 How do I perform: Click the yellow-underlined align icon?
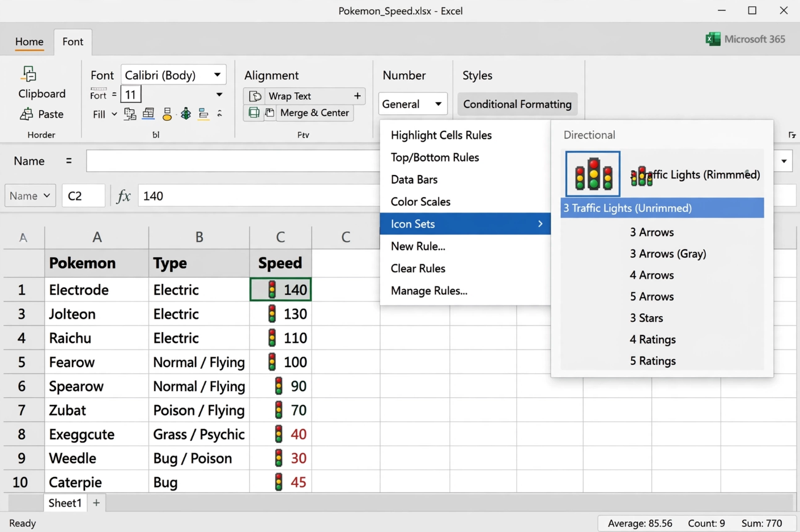[203, 114]
